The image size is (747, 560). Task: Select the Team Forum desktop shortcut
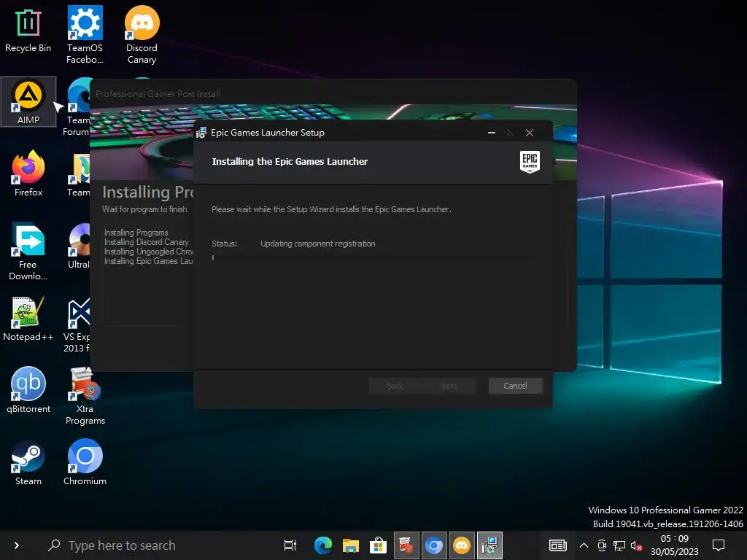[76, 108]
